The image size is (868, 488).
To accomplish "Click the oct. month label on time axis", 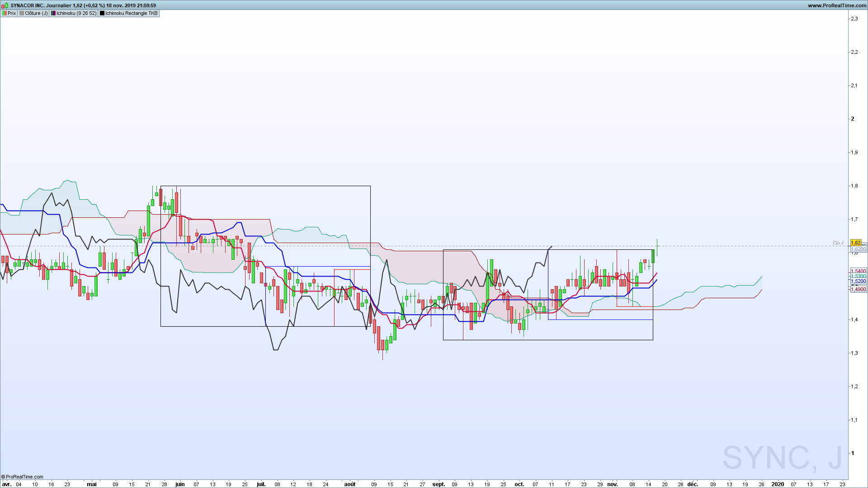I will (x=519, y=484).
